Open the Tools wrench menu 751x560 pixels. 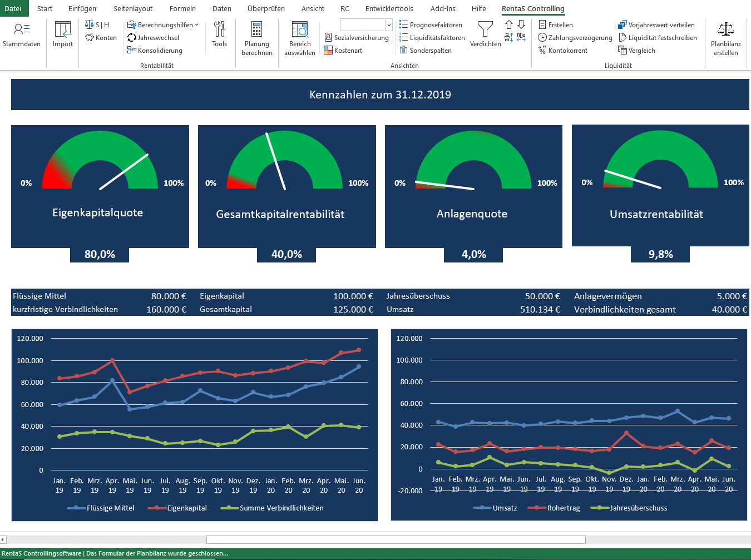pyautogui.click(x=219, y=34)
